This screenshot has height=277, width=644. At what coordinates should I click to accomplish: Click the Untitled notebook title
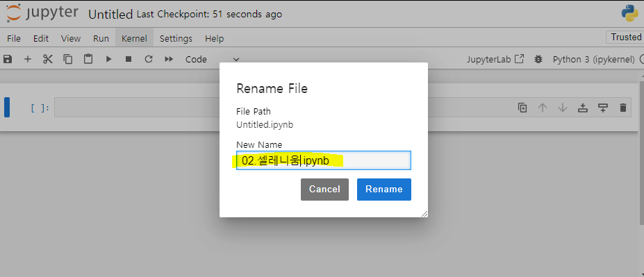[110, 15]
